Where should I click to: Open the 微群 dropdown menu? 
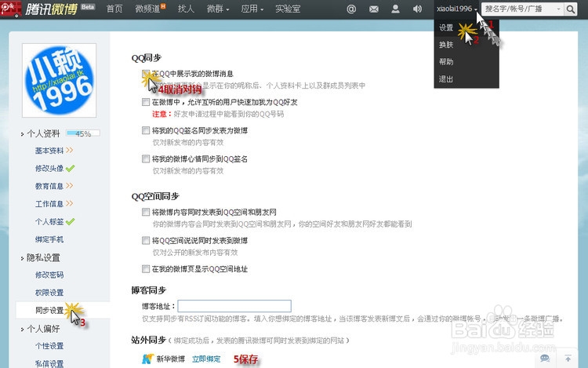point(217,9)
